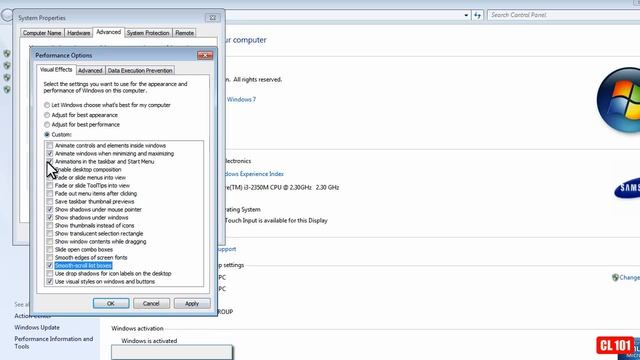Viewport: 640px width, 360px height.
Task: Open Windows Experience Index link
Action: [254, 174]
